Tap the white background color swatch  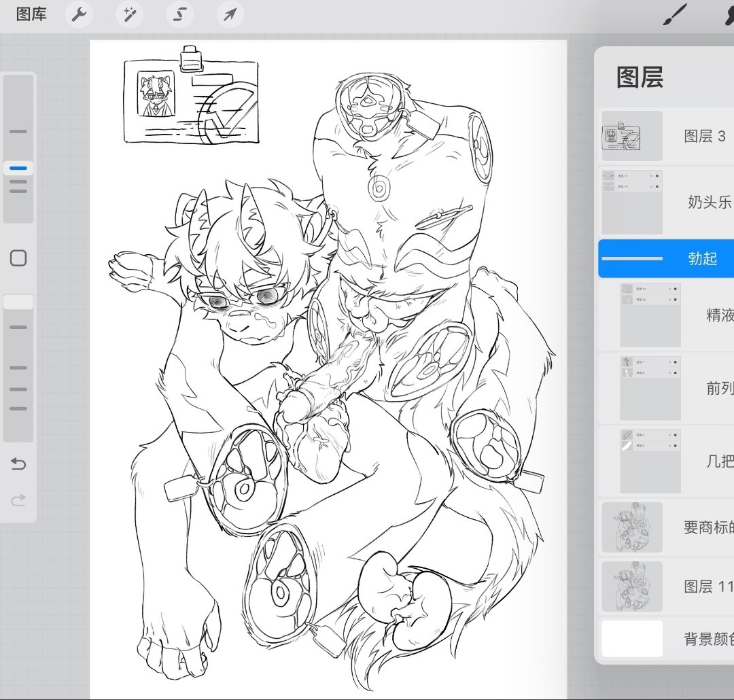(x=632, y=639)
